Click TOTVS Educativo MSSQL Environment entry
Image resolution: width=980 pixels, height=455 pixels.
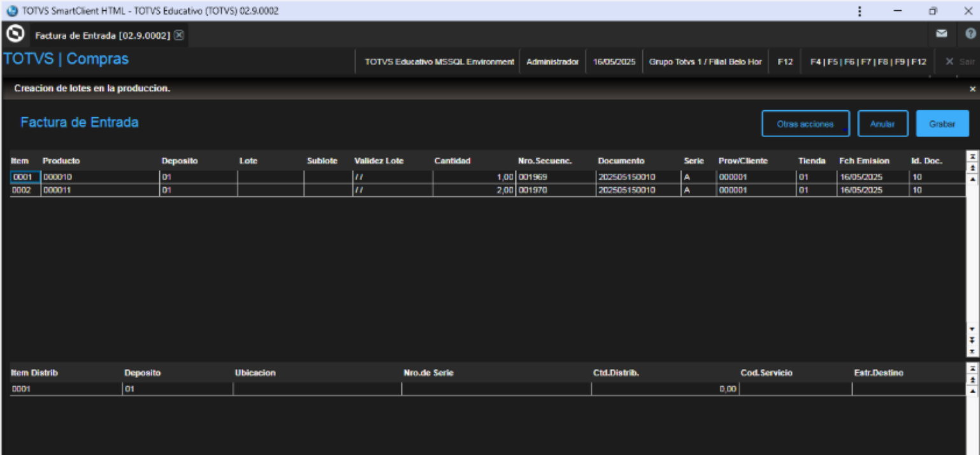[x=439, y=62]
